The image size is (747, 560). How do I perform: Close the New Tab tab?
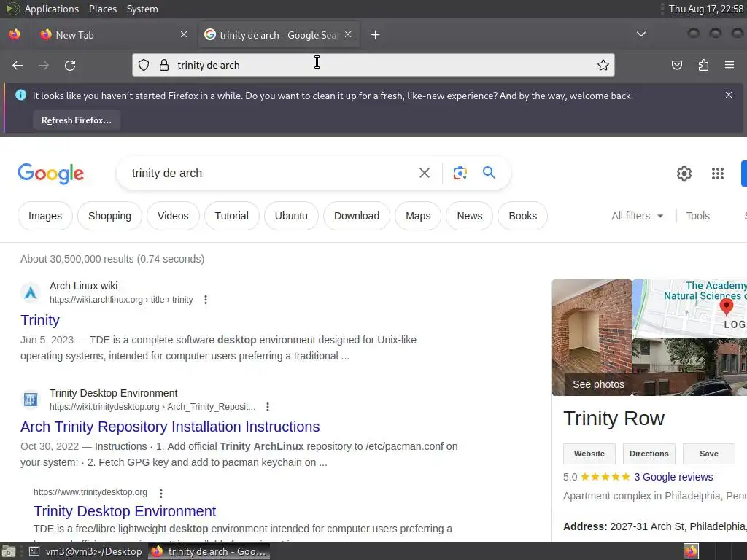pos(184,34)
